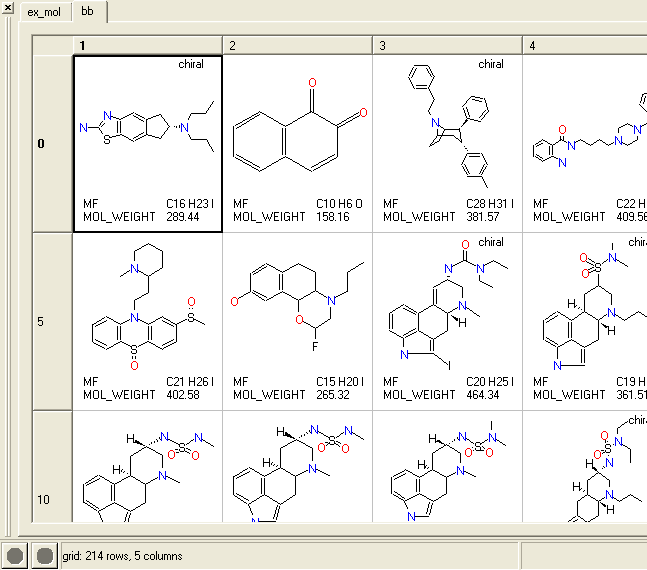
Task: Close the panel with the X button
Action: (8, 6)
